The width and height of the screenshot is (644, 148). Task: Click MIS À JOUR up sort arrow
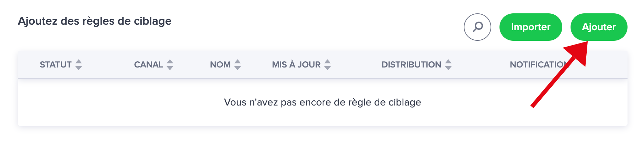pyautogui.click(x=327, y=62)
